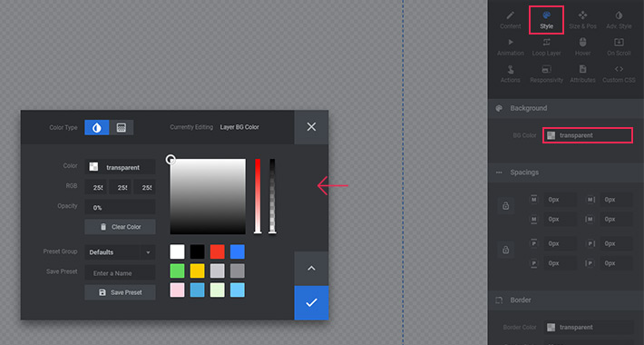Open the Responsivity tab
The image size is (644, 345).
pyautogui.click(x=546, y=74)
